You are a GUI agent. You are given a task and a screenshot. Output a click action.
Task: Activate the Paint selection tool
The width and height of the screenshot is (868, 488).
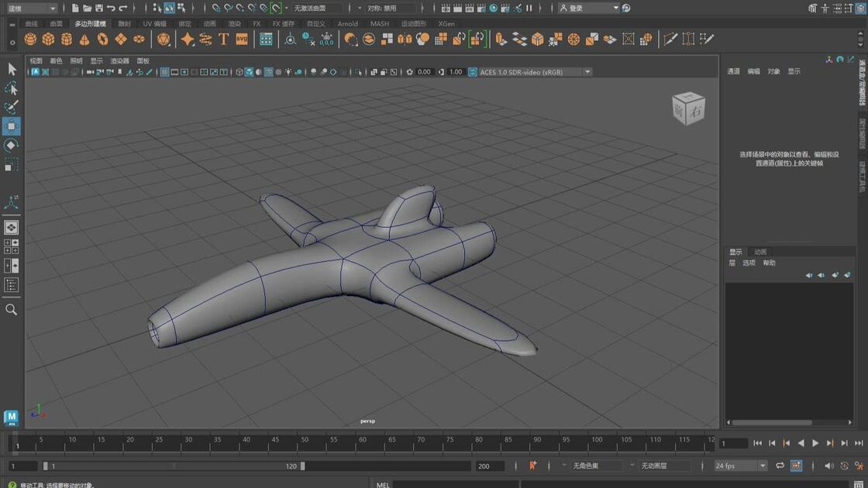(11, 107)
